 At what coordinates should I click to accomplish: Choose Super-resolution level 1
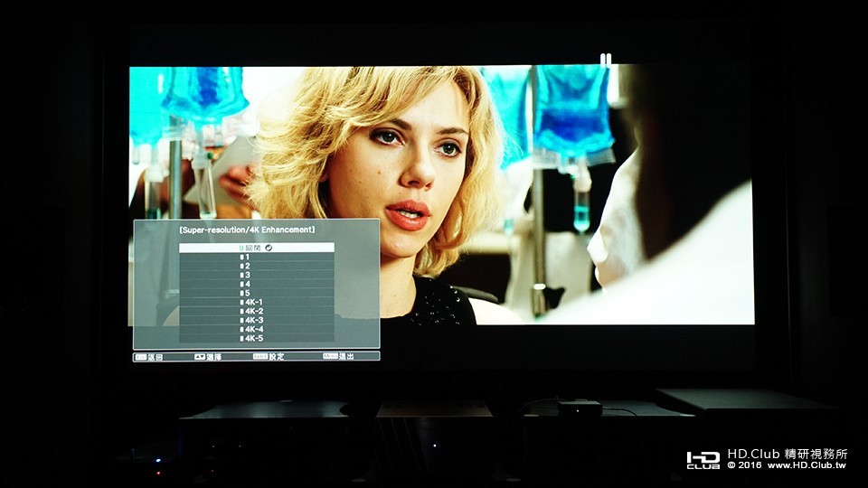[x=256, y=258]
